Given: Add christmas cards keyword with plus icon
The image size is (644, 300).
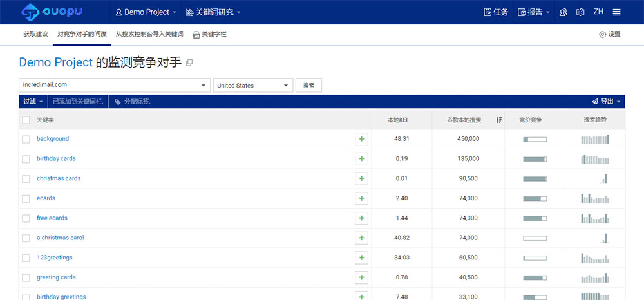Looking at the screenshot, I should (x=361, y=178).
